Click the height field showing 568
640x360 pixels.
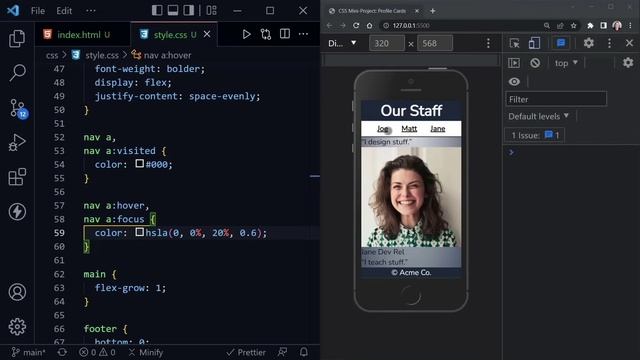click(435, 43)
